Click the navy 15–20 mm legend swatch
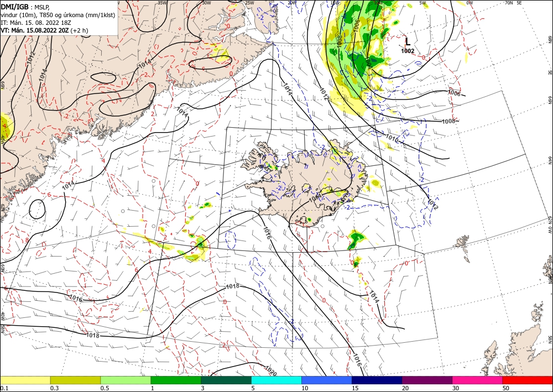This screenshot has width=553, height=392. point(377,380)
